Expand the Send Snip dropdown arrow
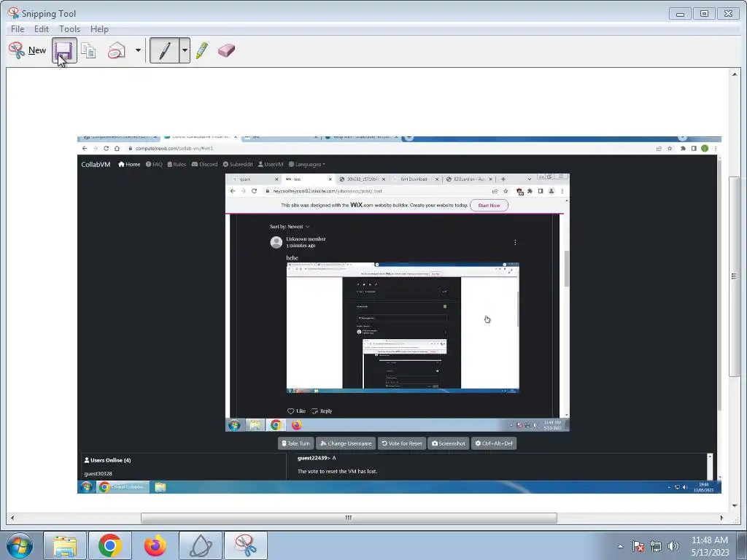 click(138, 50)
